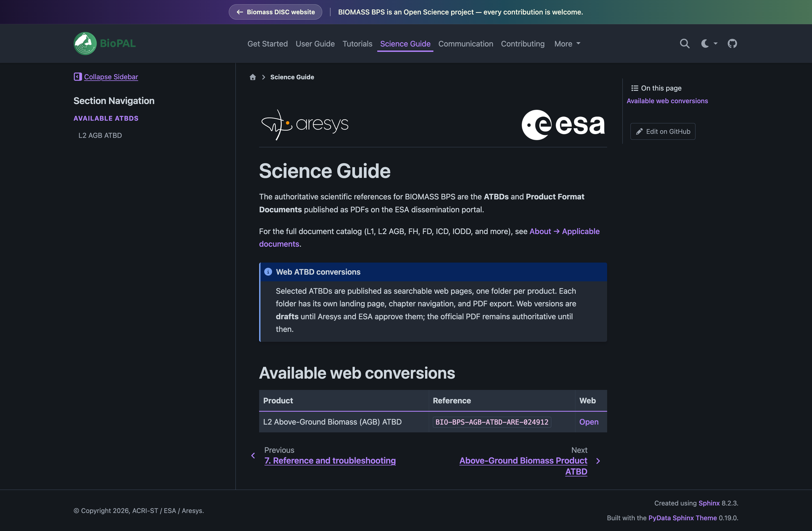Click the info icon in Web ATBD conversions note

pos(268,272)
